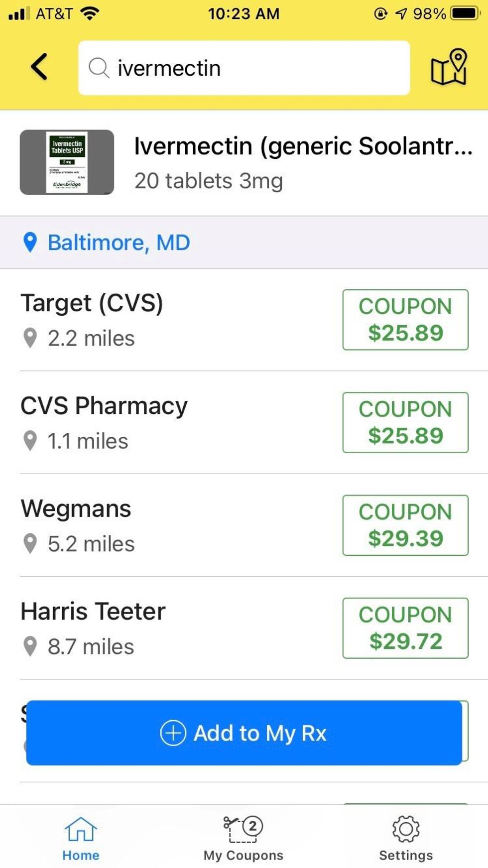Open the map location icon

pos(449,67)
